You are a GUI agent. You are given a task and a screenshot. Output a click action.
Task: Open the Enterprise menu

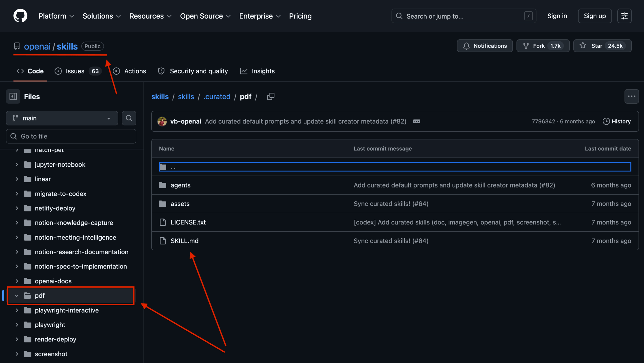pos(260,16)
